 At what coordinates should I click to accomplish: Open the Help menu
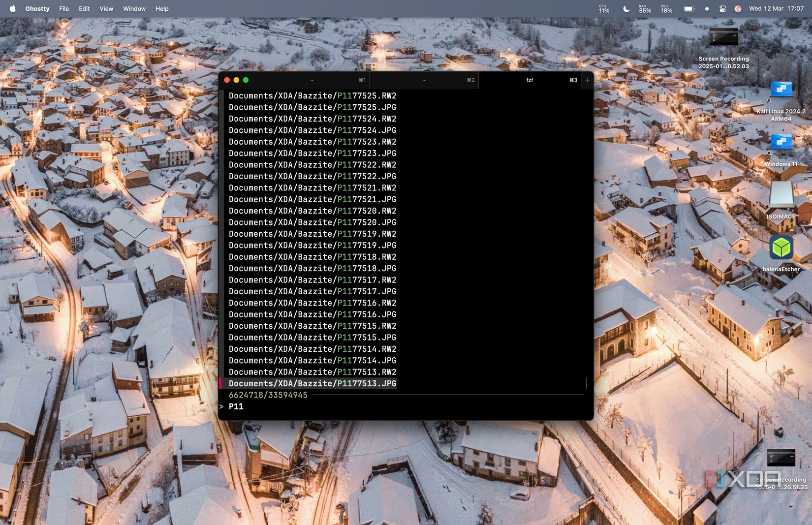162,9
